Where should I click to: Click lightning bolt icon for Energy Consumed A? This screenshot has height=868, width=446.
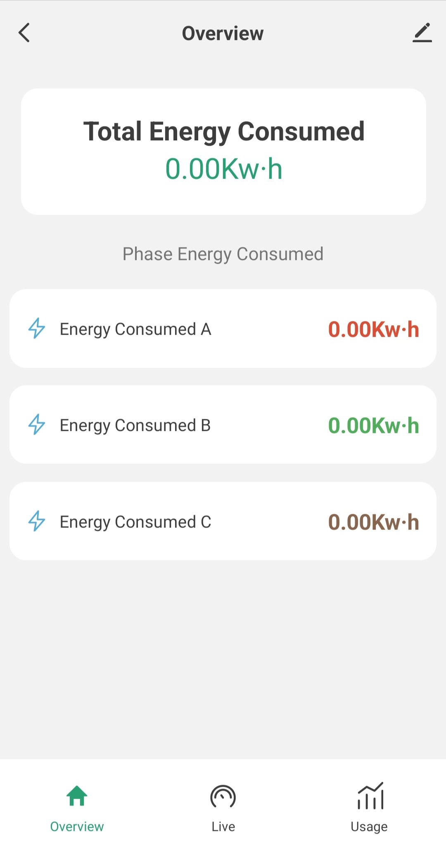pos(37,329)
